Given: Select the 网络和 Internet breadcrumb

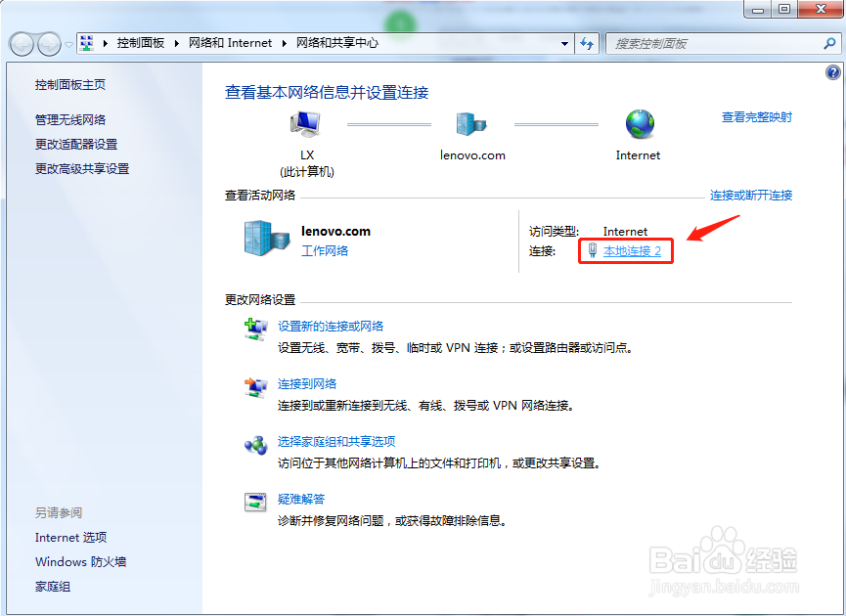Looking at the screenshot, I should pos(231,43).
